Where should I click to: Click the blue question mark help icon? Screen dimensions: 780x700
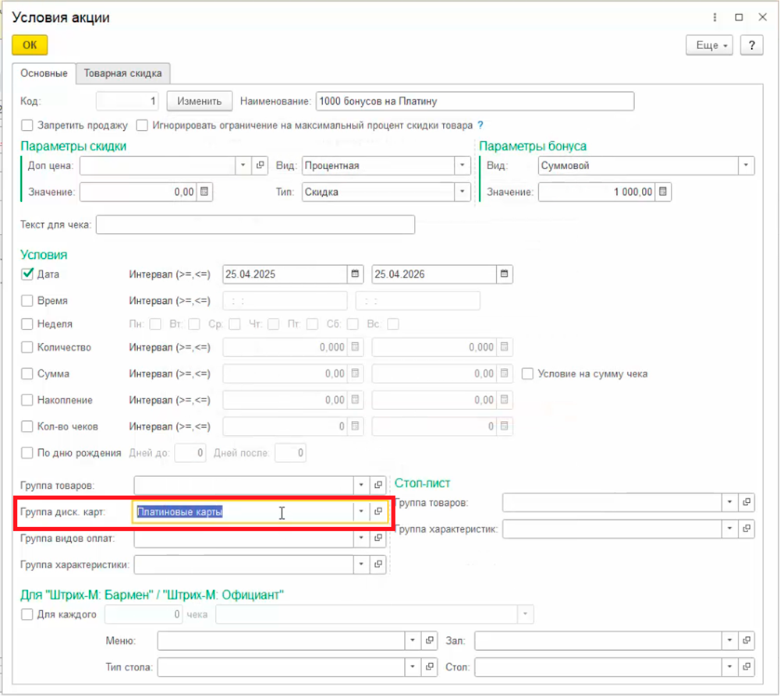[x=480, y=125]
